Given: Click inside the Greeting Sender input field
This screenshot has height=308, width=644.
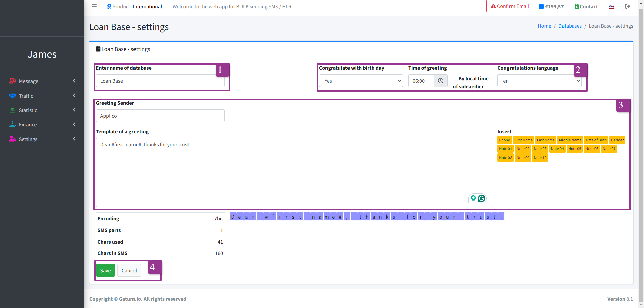Looking at the screenshot, I should click(160, 116).
